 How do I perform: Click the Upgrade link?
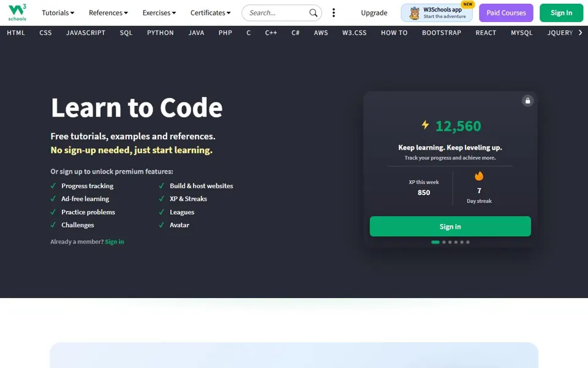(x=374, y=13)
